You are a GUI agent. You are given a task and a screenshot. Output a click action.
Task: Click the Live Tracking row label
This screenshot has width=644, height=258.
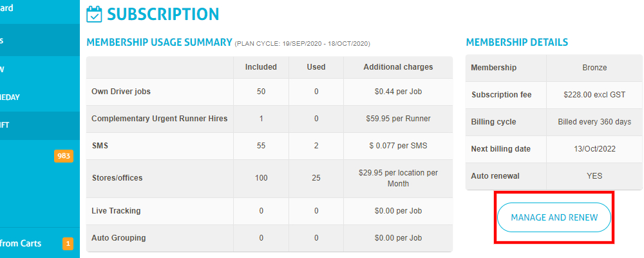(x=116, y=211)
